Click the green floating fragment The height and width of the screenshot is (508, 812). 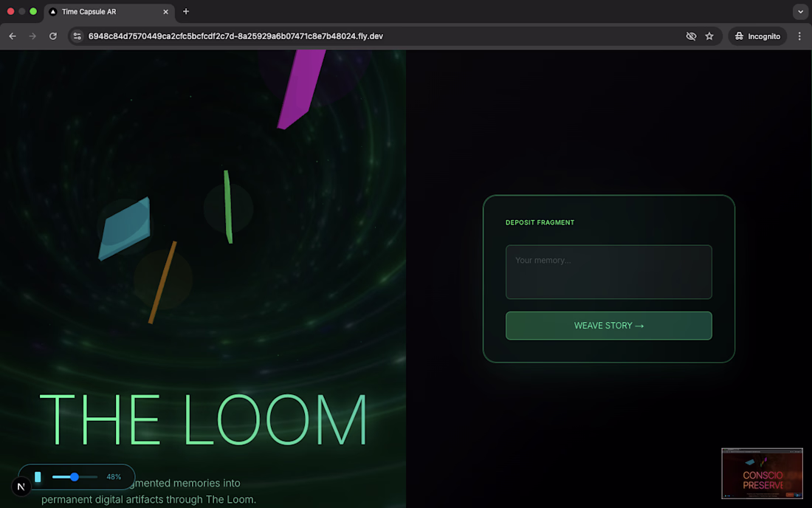228,207
